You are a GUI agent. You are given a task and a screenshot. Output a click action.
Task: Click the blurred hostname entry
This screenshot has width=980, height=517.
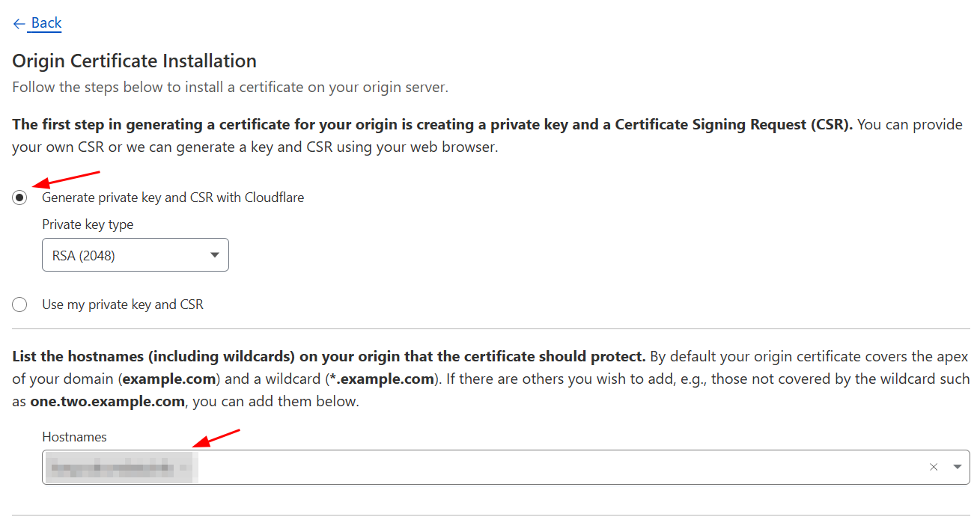(120, 468)
